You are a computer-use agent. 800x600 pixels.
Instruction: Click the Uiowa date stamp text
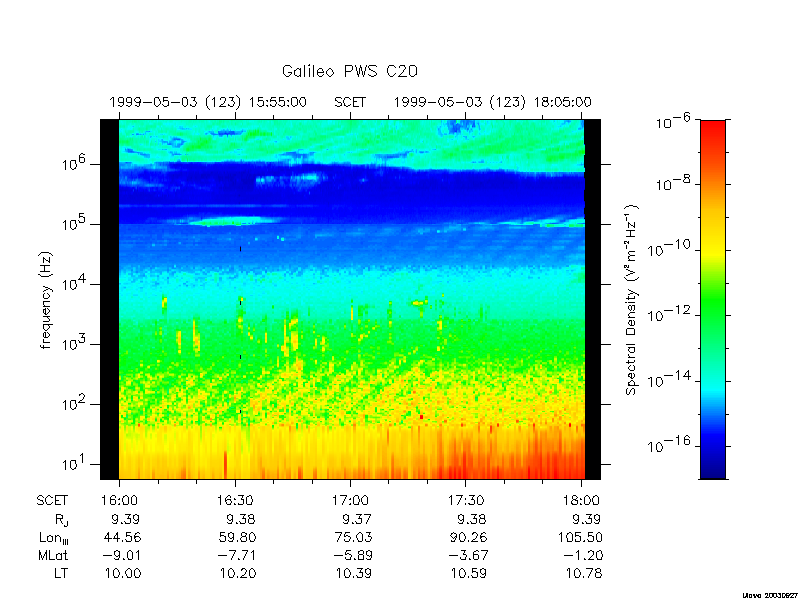tap(769, 595)
